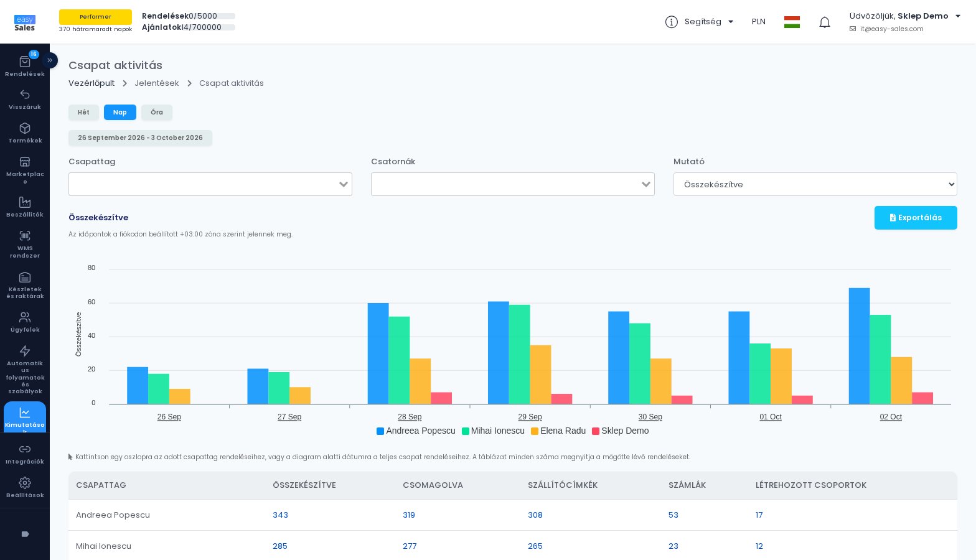This screenshot has height=560, width=976.
Task: Toggle Sklep Demo legend series
Action: point(620,431)
